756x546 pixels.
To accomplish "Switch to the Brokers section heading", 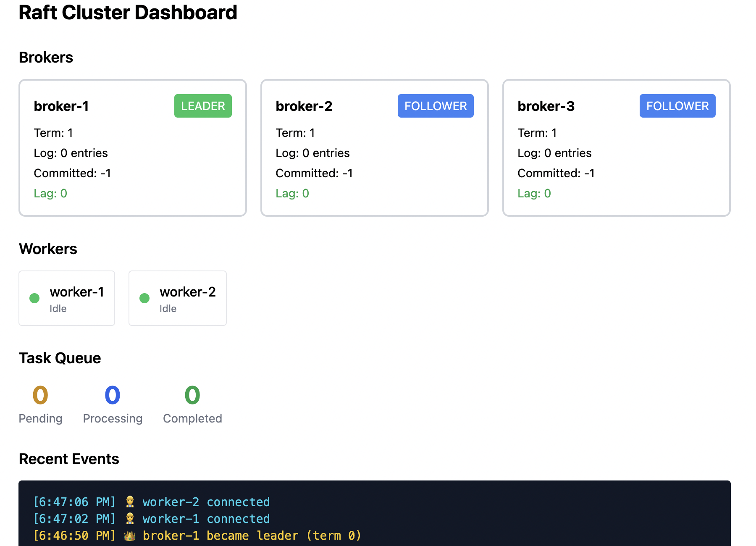I will coord(46,57).
